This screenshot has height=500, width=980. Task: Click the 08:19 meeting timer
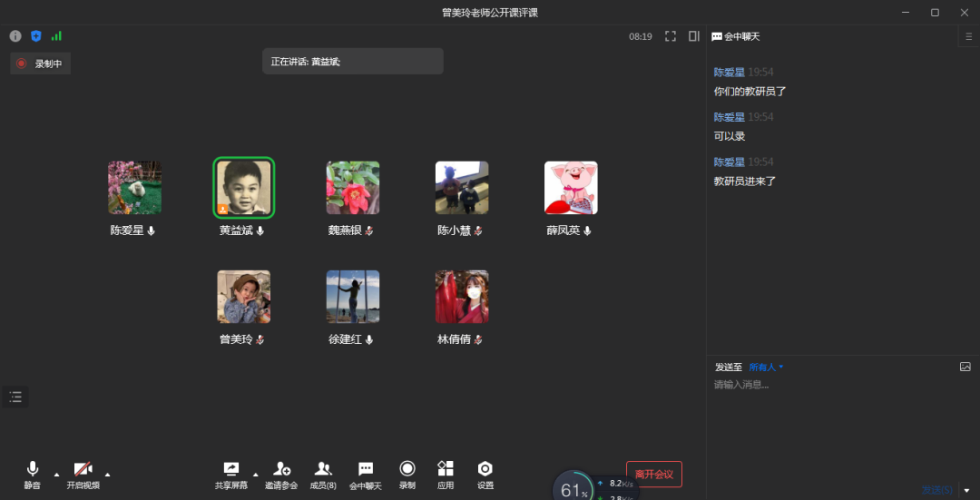641,37
